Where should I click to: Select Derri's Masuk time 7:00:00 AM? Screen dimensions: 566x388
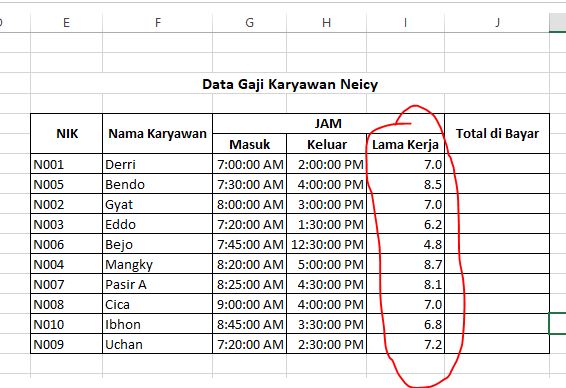point(249,164)
